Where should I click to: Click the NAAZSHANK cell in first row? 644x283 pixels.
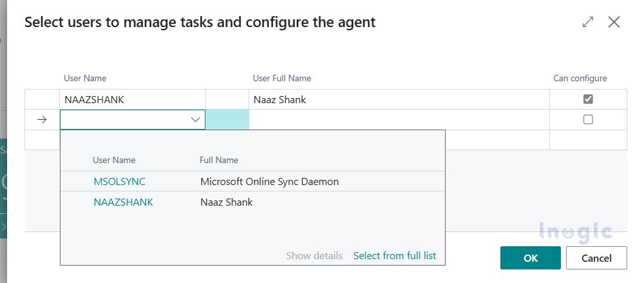click(x=94, y=99)
